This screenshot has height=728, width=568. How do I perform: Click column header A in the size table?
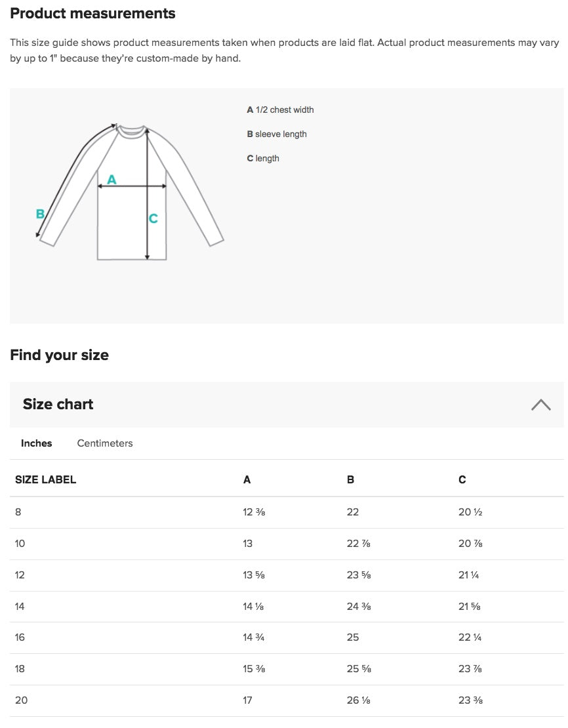pos(247,480)
